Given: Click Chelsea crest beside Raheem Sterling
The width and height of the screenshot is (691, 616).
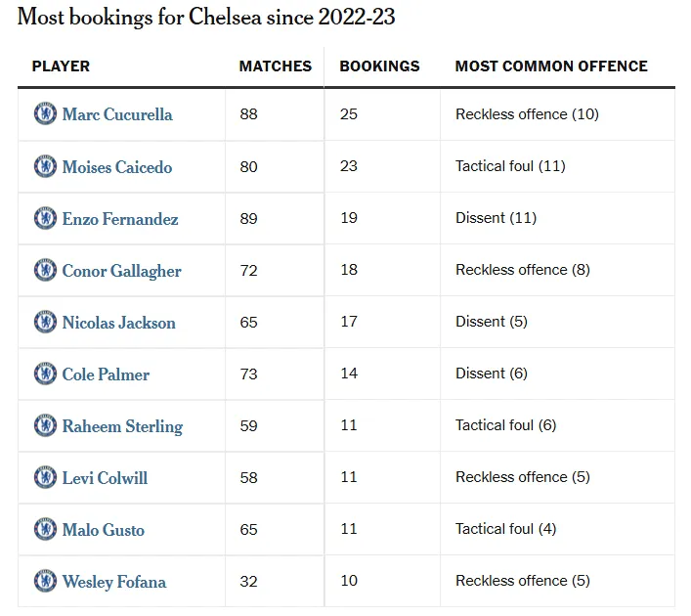Looking at the screenshot, I should (45, 425).
